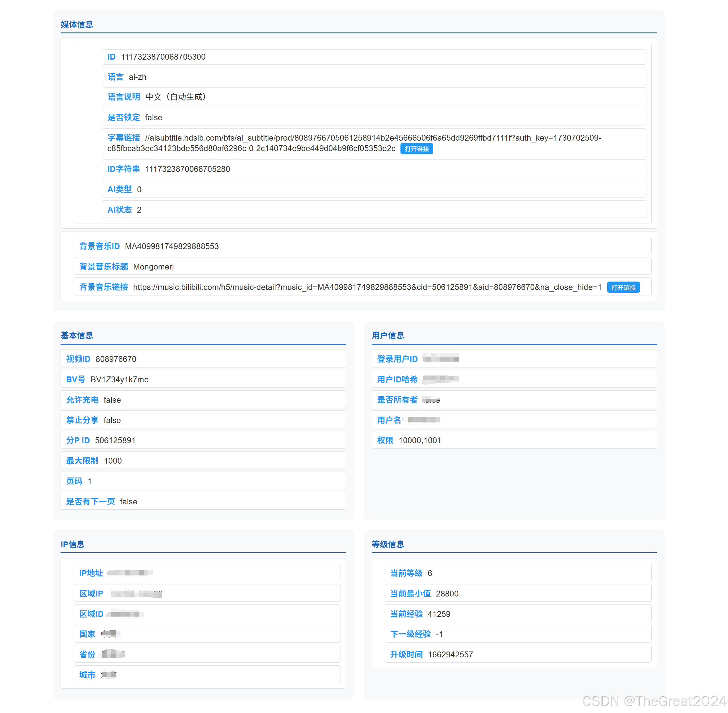
Task: Click the 用户信息 section heading
Action: (x=387, y=336)
